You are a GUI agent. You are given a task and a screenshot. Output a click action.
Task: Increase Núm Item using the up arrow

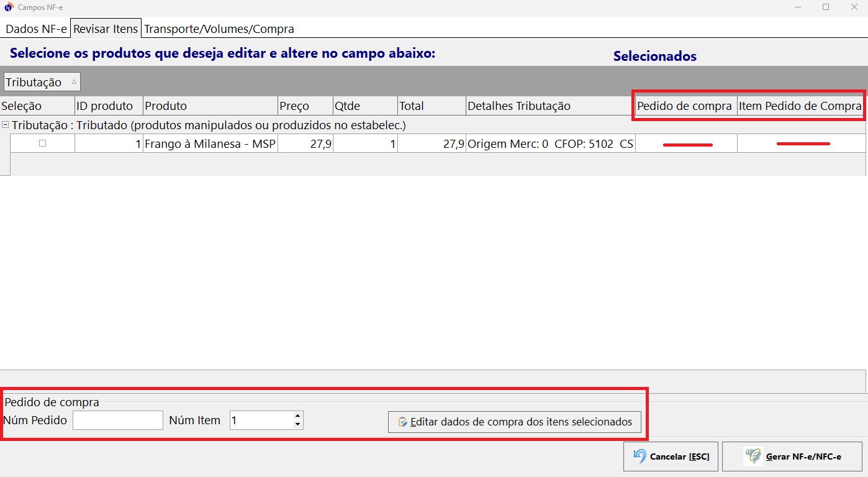[298, 416]
